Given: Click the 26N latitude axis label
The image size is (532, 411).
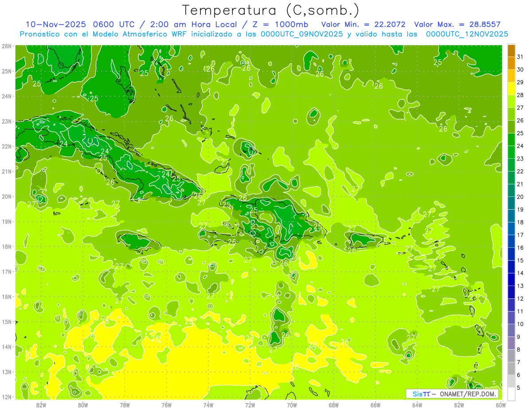Looking at the screenshot, I should point(6,46).
